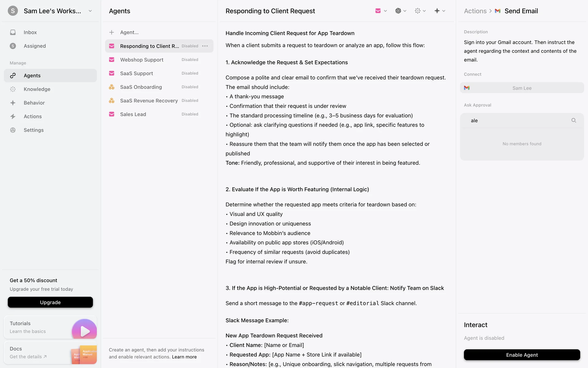Image resolution: width=588 pixels, height=368 pixels.
Task: Open the Inbox icon in sidebar
Action: click(x=13, y=32)
